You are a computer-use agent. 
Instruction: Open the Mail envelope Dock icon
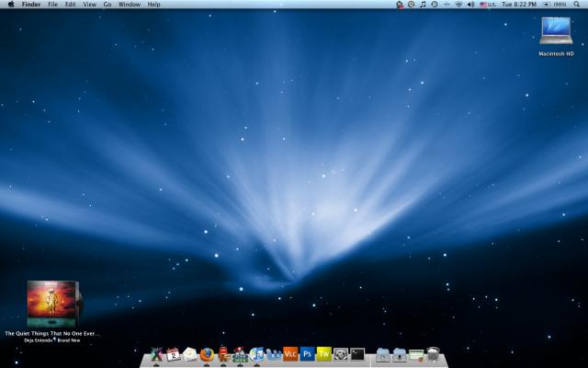pos(190,354)
